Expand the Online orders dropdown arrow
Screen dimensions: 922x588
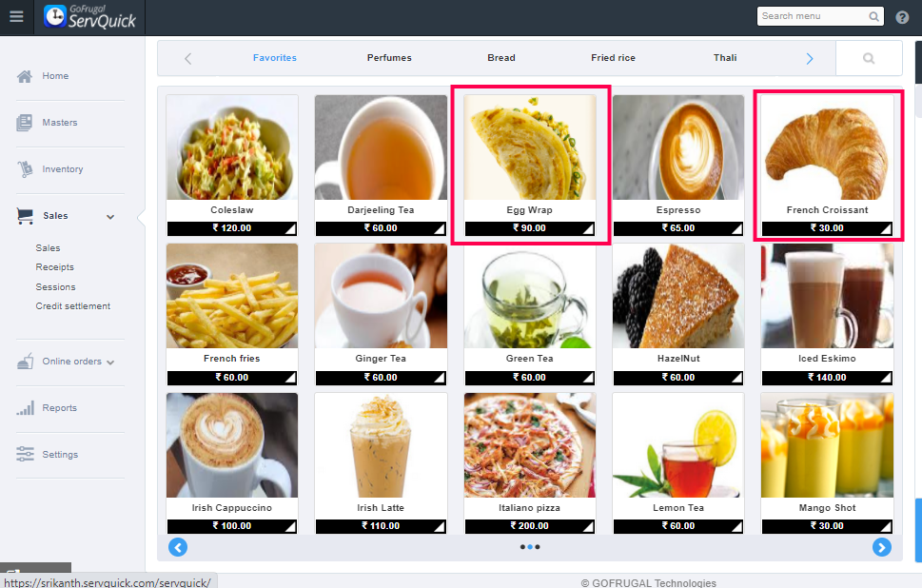110,363
